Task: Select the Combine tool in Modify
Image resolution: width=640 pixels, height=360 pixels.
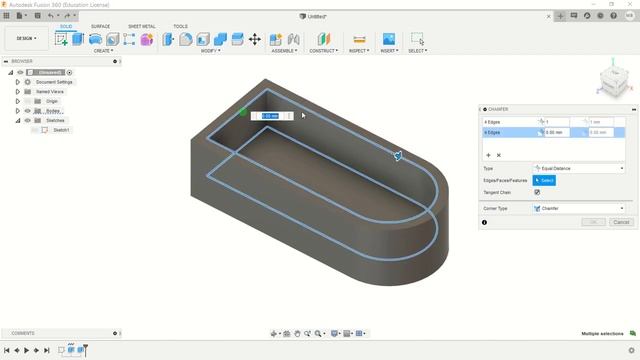Action: [x=220, y=39]
